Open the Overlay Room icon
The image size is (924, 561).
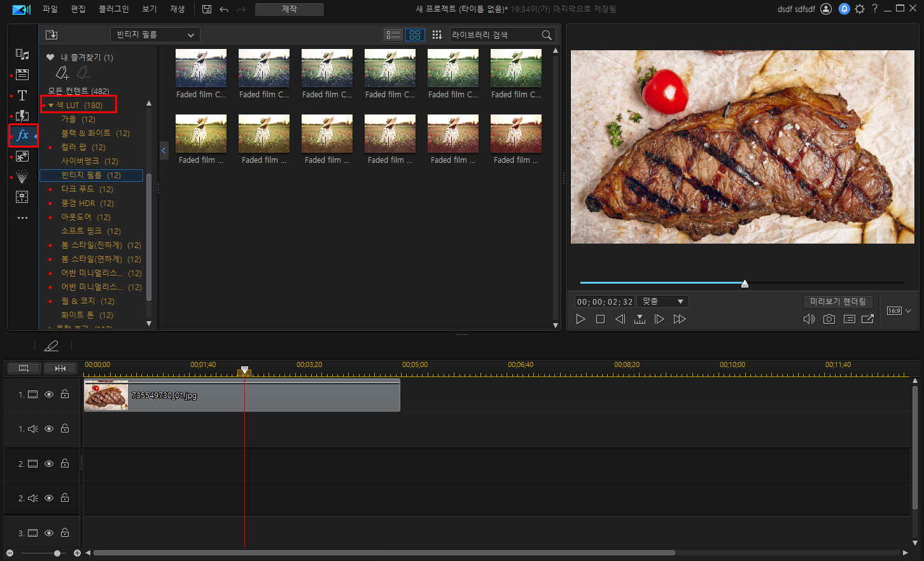(x=22, y=156)
